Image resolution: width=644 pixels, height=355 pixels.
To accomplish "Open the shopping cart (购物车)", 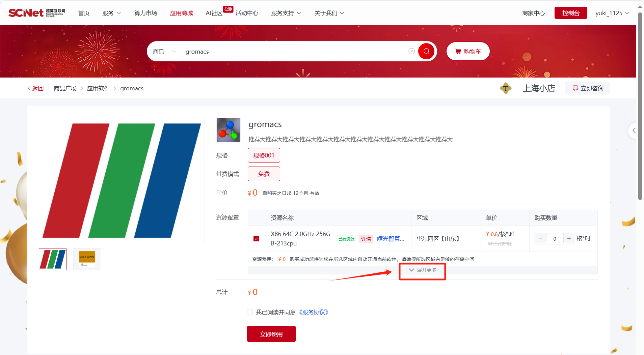I will point(468,51).
